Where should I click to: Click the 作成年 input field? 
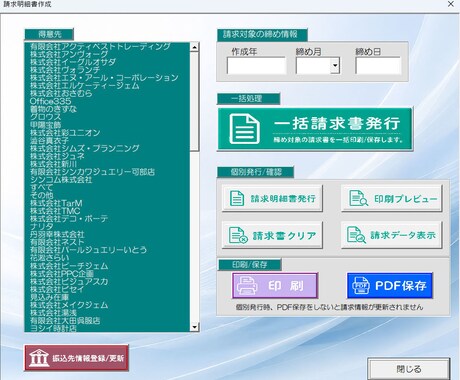256,65
